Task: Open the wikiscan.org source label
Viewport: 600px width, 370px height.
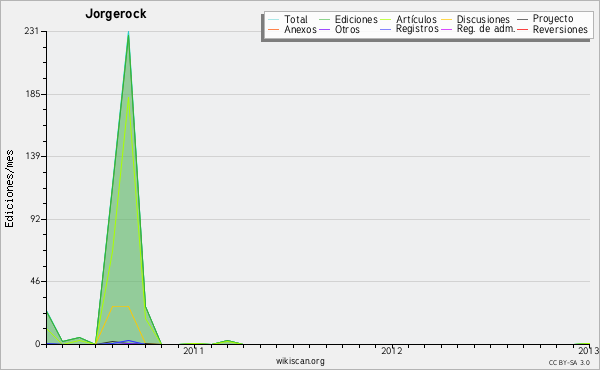Action: [300, 361]
